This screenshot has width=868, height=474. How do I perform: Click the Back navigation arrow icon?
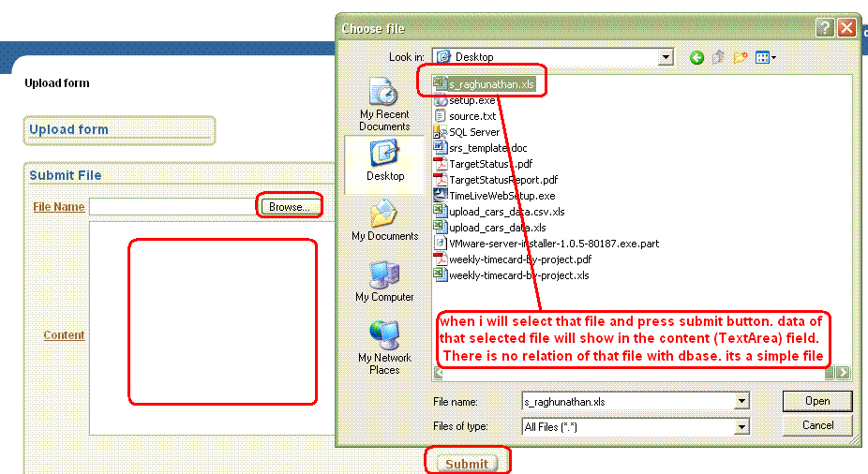click(696, 58)
